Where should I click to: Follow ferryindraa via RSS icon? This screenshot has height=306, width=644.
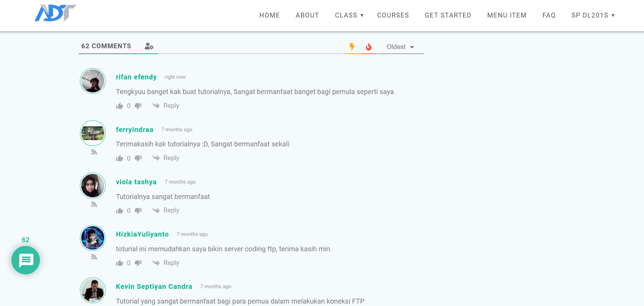94,152
